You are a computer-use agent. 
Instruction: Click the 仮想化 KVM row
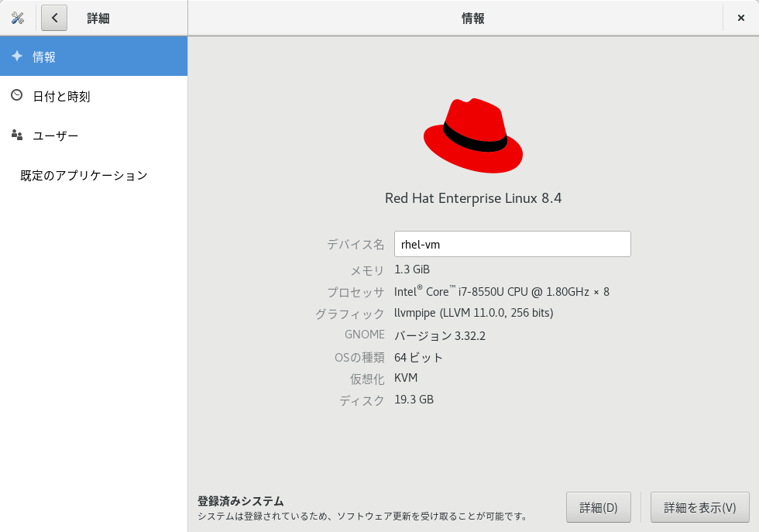407,379
